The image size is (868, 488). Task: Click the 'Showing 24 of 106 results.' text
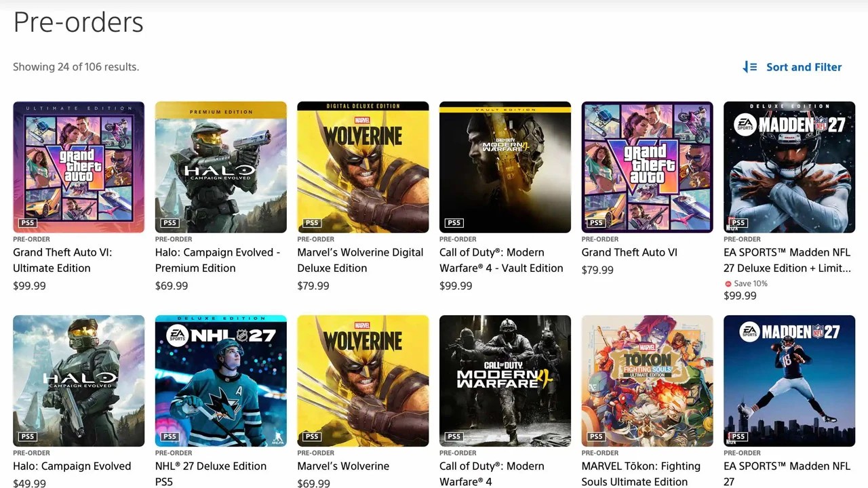(76, 67)
